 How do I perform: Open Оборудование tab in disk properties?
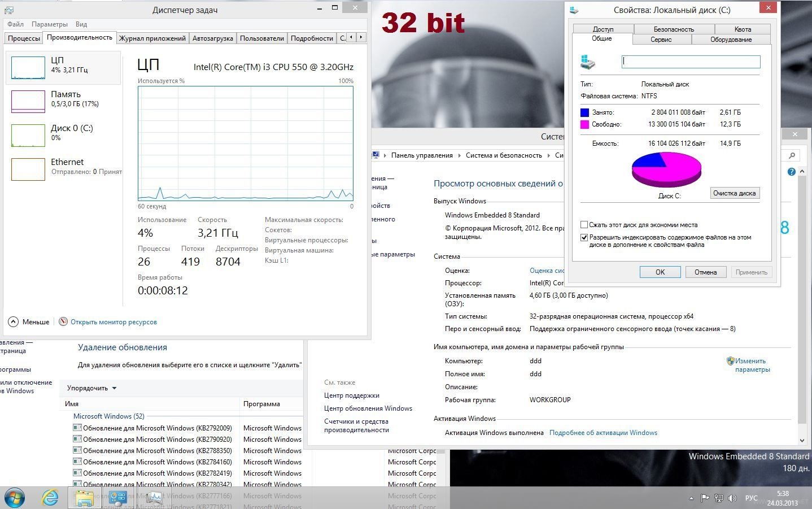click(x=731, y=40)
